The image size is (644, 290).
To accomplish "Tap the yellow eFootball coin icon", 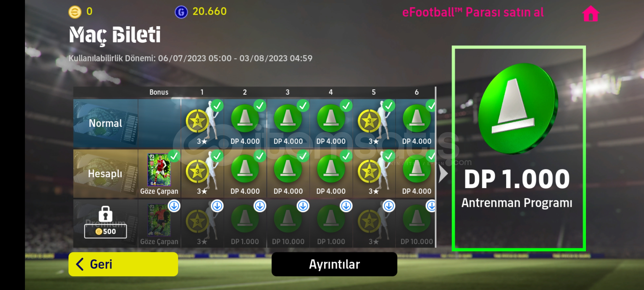I will click(x=75, y=12).
